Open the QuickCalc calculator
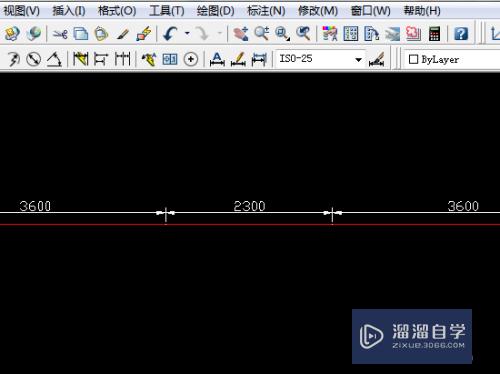Image resolution: width=500 pixels, height=374 pixels. click(x=434, y=34)
